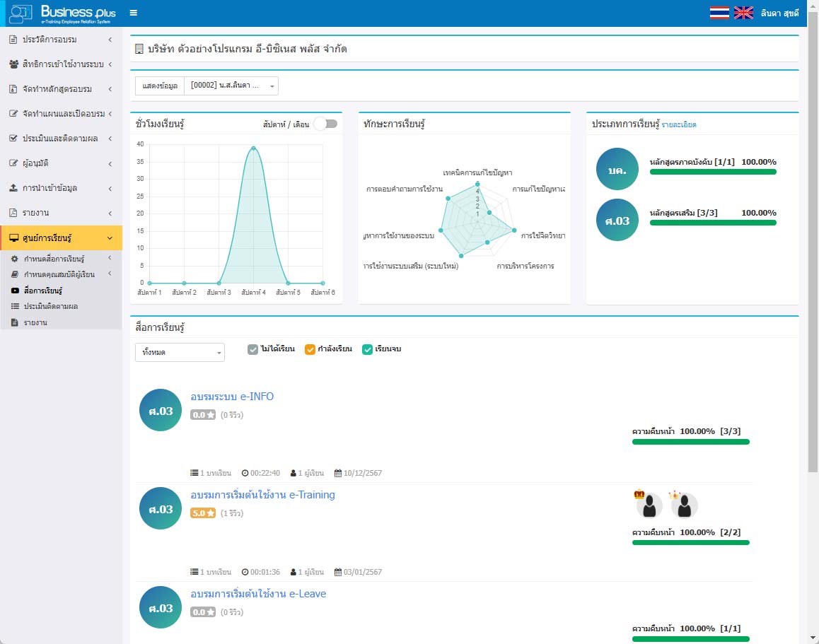Click the กำหนดคุณสมบัติผู้เรียน book icon
This screenshot has height=644, width=819.
point(15,274)
